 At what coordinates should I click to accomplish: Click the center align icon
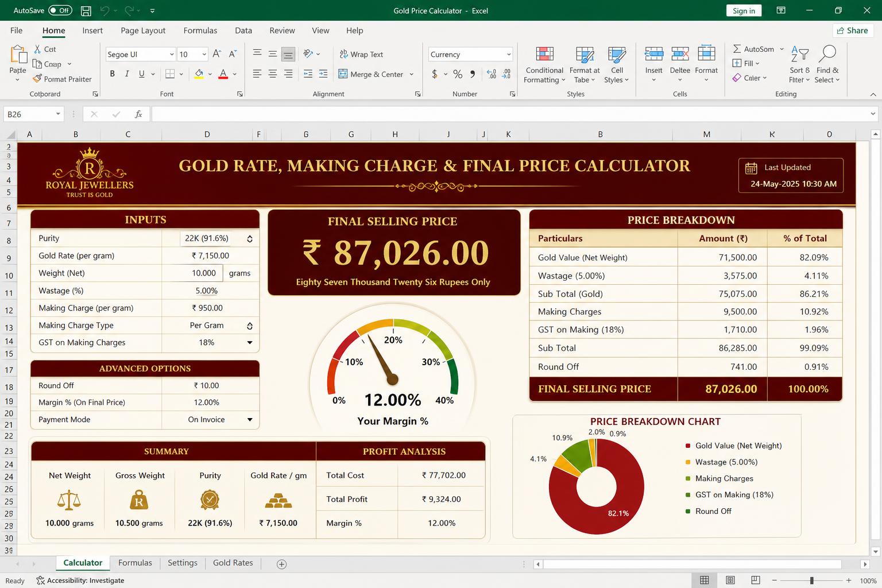tap(273, 74)
